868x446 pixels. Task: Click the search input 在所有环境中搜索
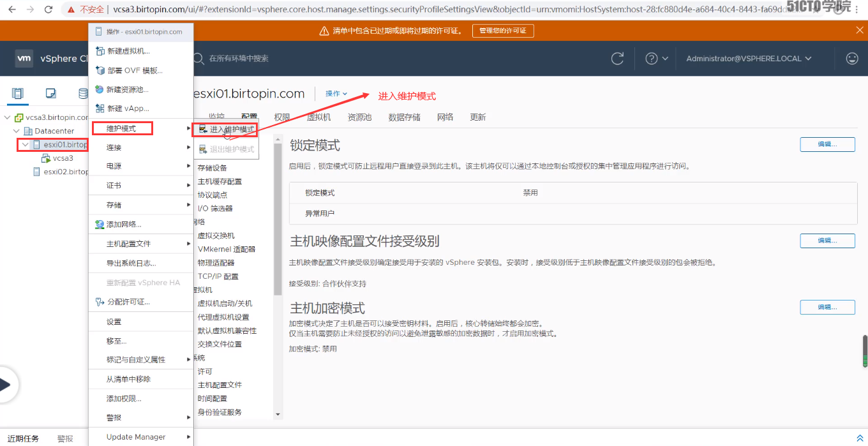point(239,58)
